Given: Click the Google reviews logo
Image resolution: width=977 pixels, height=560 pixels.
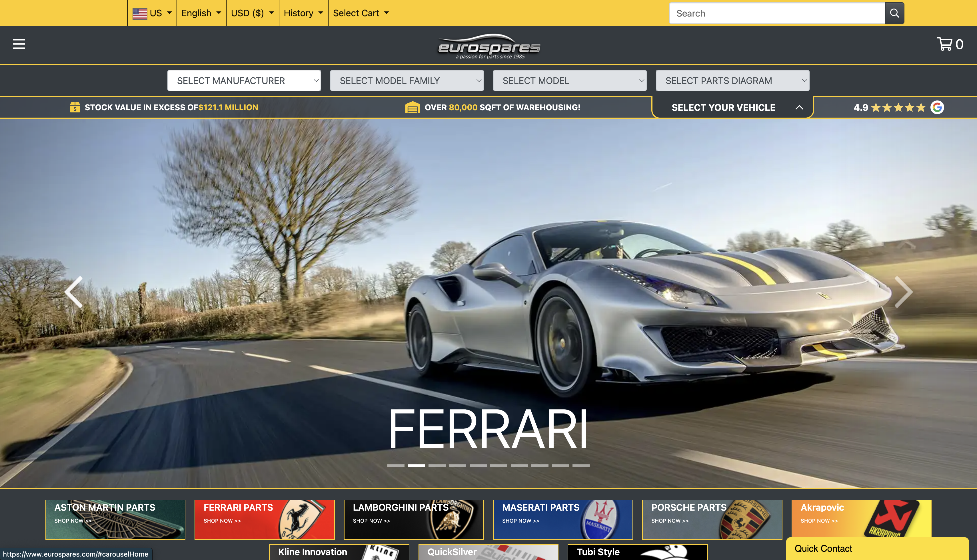Looking at the screenshot, I should click(937, 107).
